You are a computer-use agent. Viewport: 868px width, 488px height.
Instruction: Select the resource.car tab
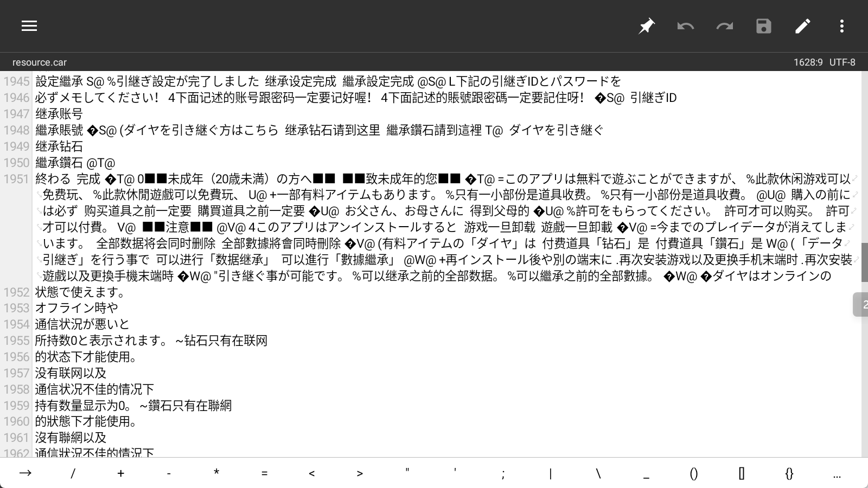[38, 62]
